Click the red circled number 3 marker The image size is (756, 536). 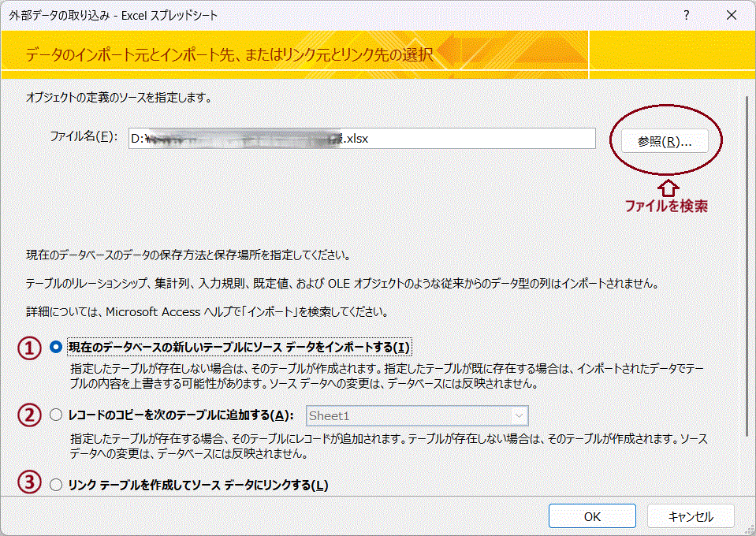tap(29, 484)
